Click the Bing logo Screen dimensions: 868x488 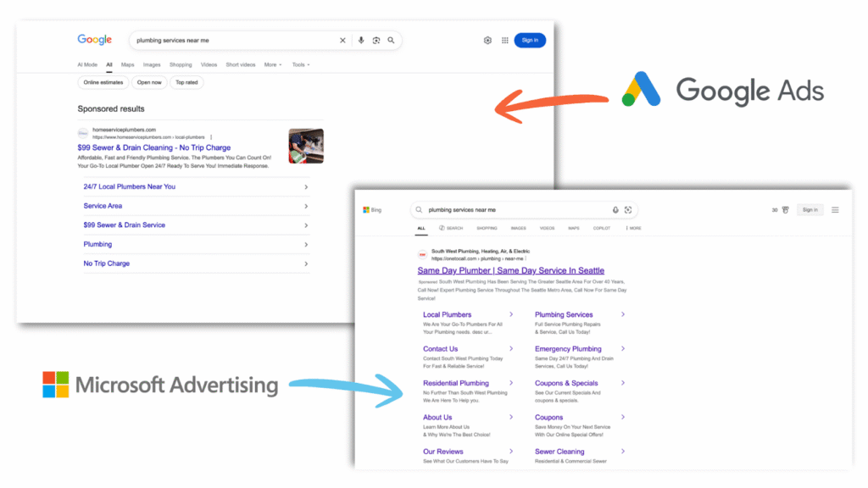pyautogui.click(x=373, y=210)
